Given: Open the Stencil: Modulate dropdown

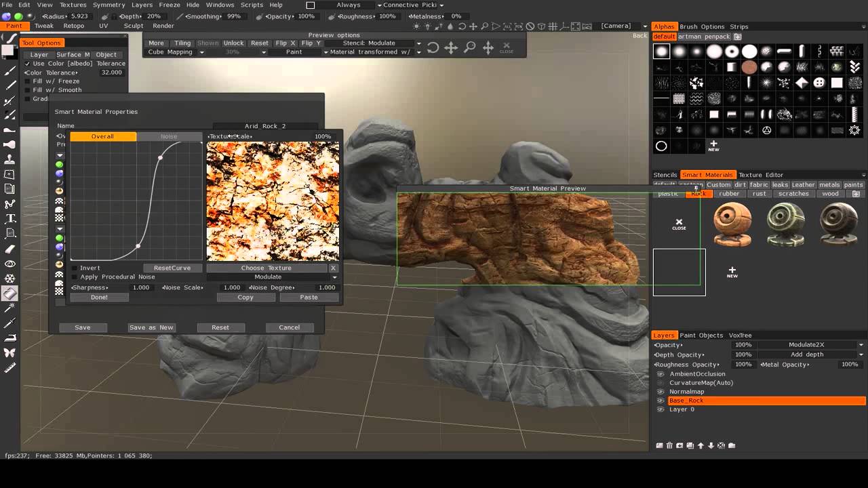Looking at the screenshot, I should (372, 43).
